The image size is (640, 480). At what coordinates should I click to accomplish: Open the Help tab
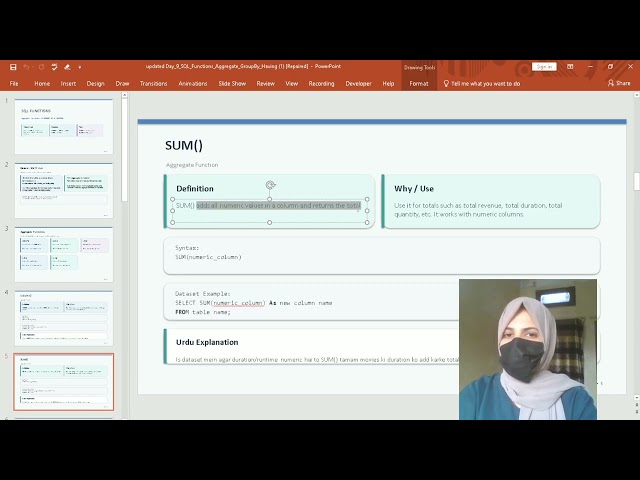[x=388, y=84]
